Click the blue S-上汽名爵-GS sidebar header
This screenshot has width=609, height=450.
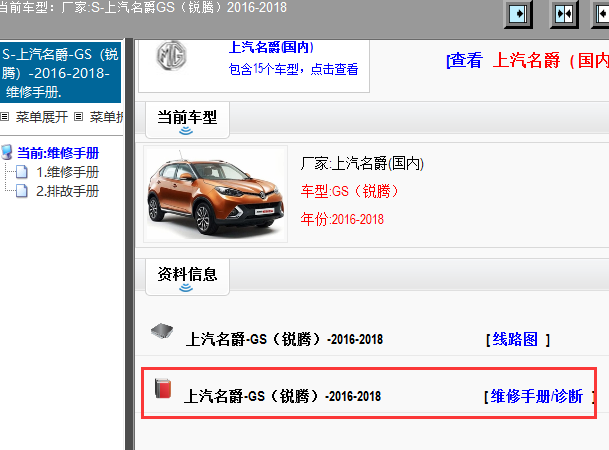point(60,73)
